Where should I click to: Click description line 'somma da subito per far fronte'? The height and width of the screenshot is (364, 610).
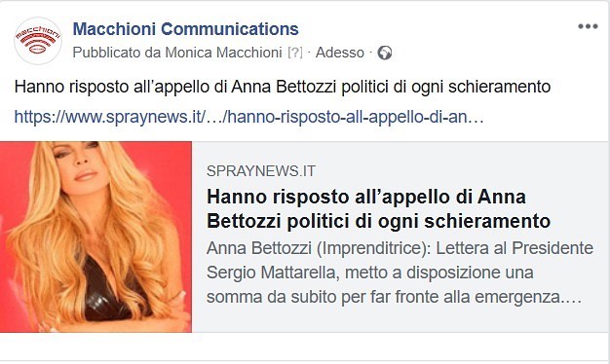coord(394,297)
